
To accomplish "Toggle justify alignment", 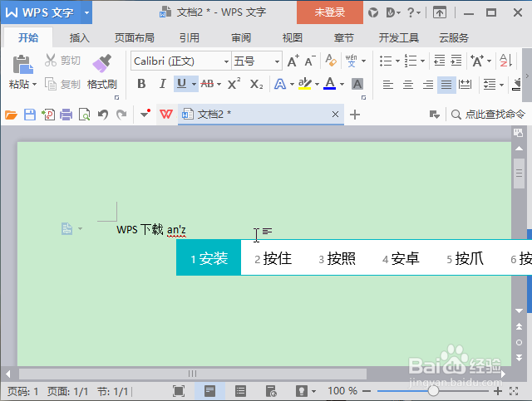I will [x=446, y=85].
